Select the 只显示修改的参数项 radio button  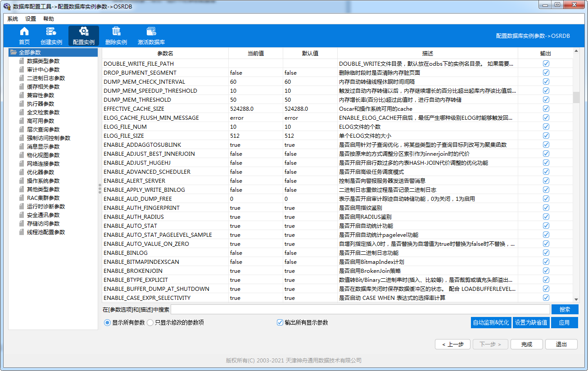click(149, 322)
